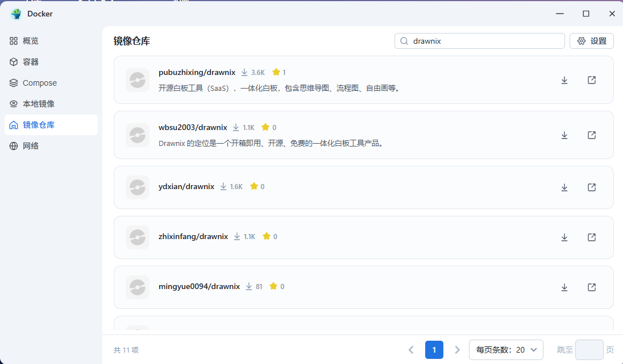Open the 设置 settings button
Image resolution: width=623 pixels, height=364 pixels.
(x=592, y=41)
